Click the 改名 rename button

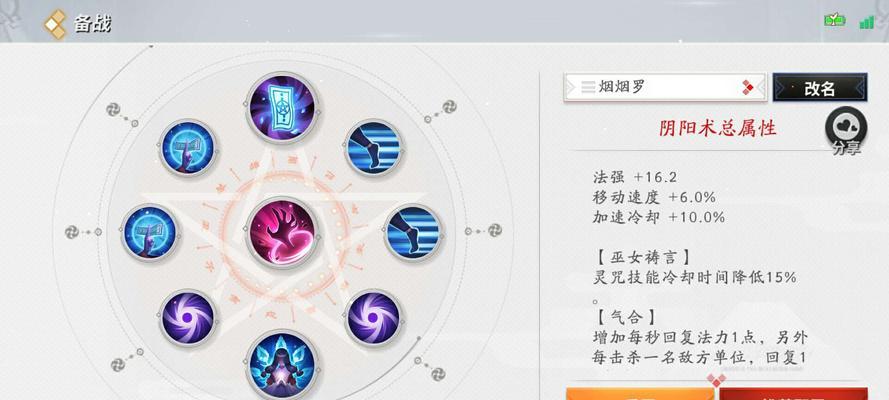(x=820, y=87)
